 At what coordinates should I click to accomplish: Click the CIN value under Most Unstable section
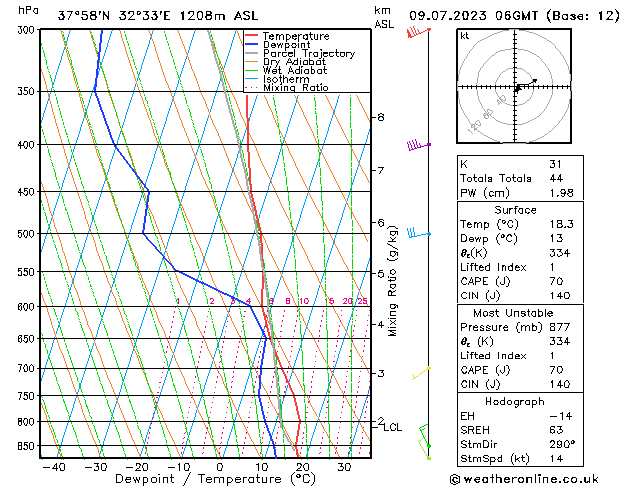pyautogui.click(x=560, y=385)
